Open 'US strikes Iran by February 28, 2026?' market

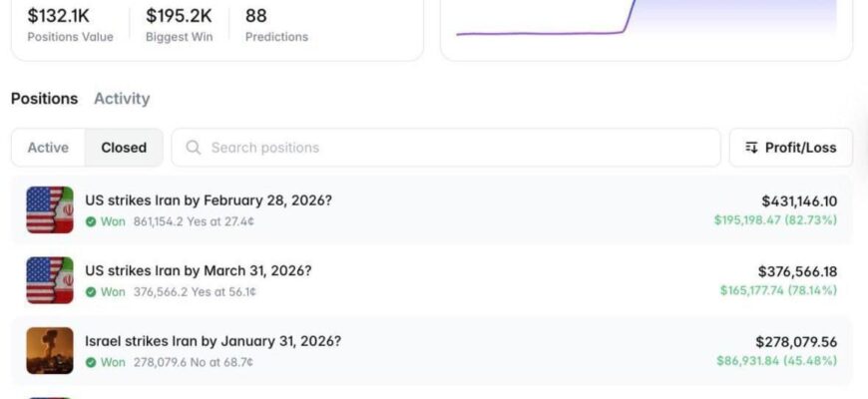pos(209,200)
